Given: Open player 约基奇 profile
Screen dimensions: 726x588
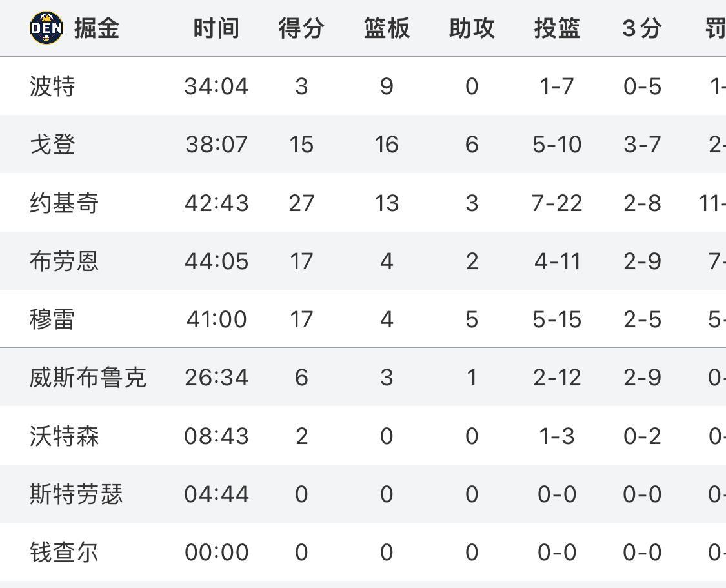Looking at the screenshot, I should (x=64, y=203).
